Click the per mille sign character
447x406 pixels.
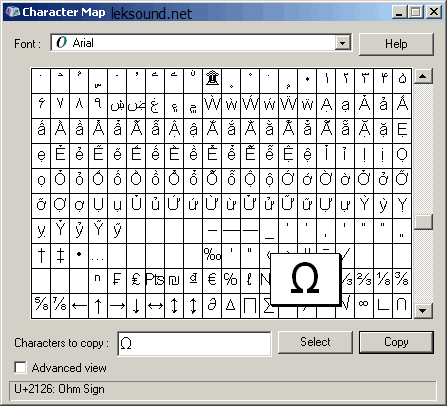[212, 256]
